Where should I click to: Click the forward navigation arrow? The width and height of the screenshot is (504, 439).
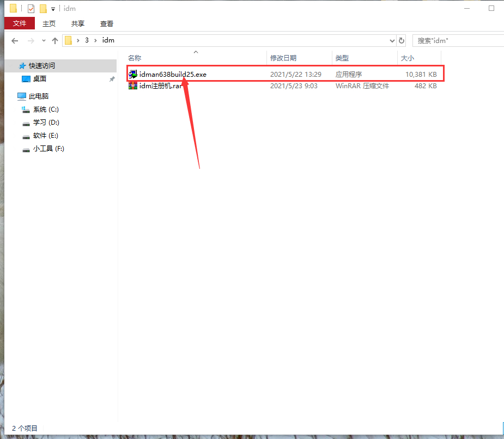point(31,41)
